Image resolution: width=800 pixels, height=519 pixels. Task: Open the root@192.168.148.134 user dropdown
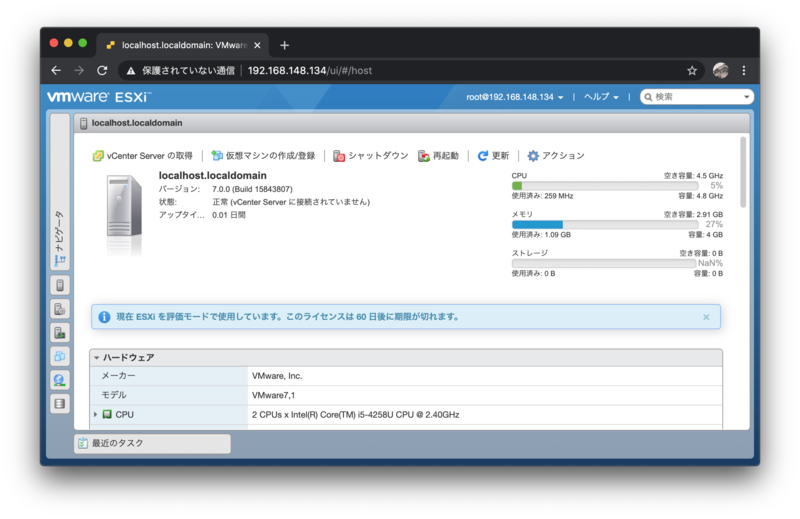pyautogui.click(x=514, y=97)
